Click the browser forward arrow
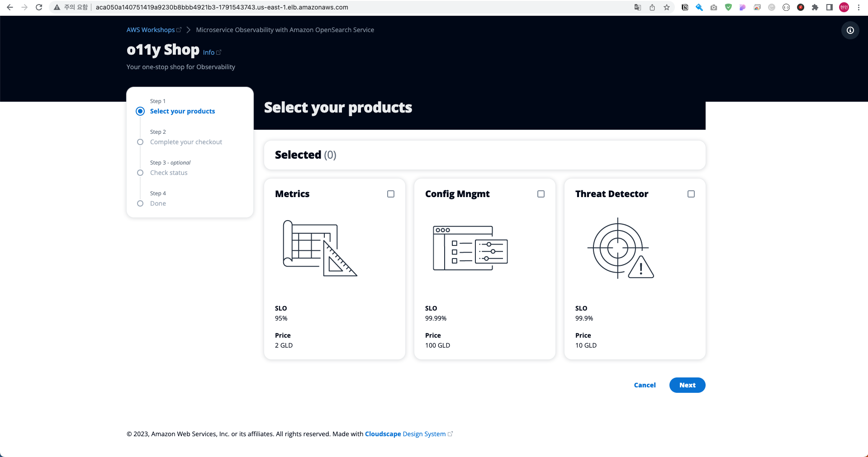868x457 pixels. point(24,7)
